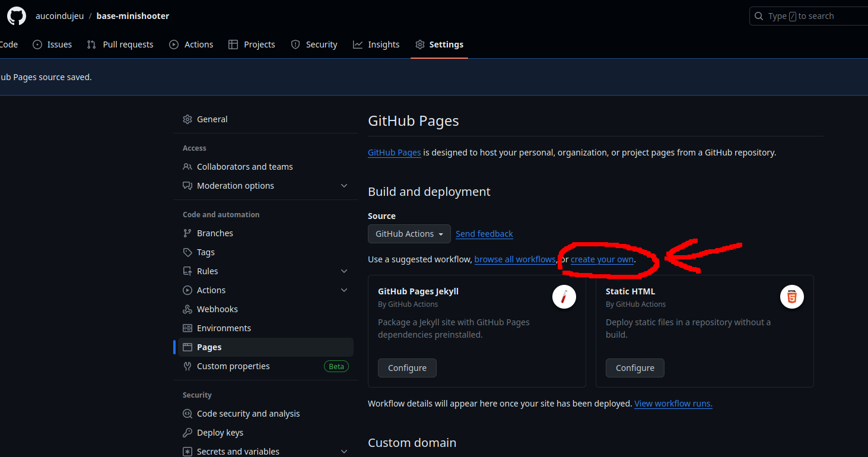Image resolution: width=868 pixels, height=457 pixels.
Task: Click the GitHub octocat logo
Action: pyautogui.click(x=17, y=16)
